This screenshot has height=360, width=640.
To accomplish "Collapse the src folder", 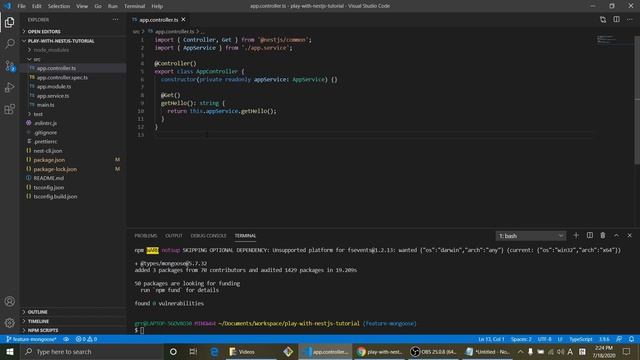I will pyautogui.click(x=73, y=59).
